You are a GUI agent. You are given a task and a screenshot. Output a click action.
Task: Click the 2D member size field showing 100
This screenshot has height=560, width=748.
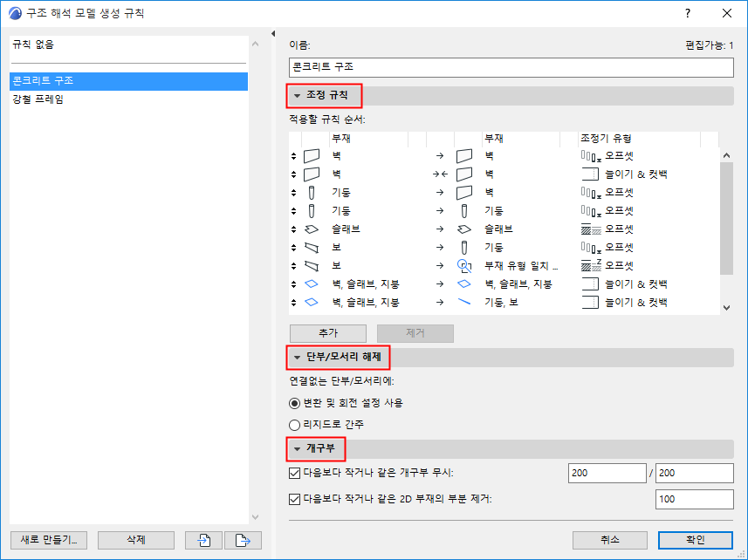pyautogui.click(x=695, y=500)
